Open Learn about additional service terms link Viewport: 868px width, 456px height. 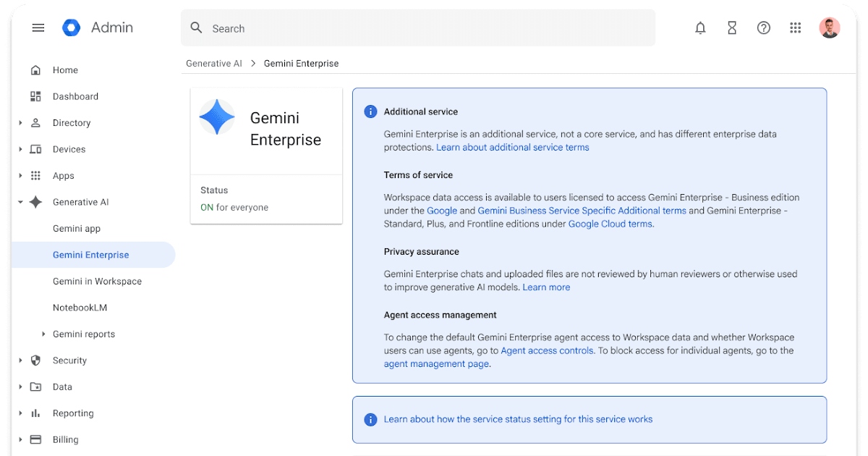tap(512, 148)
